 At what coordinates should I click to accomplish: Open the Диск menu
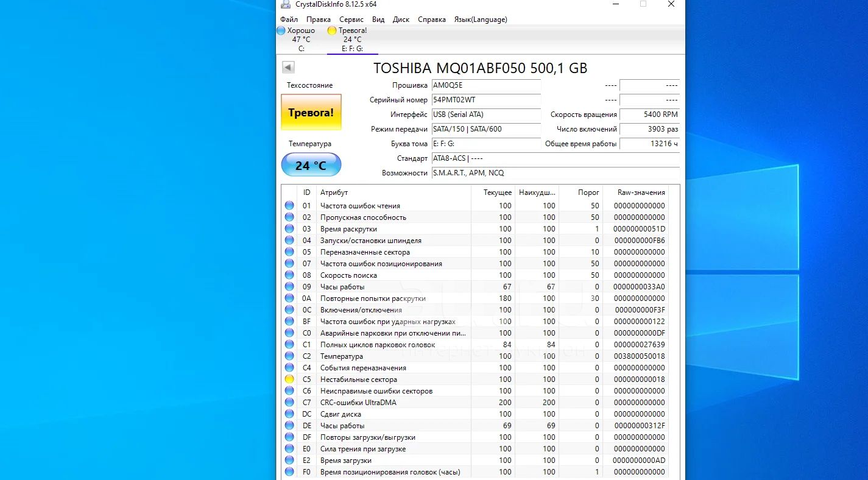click(401, 19)
